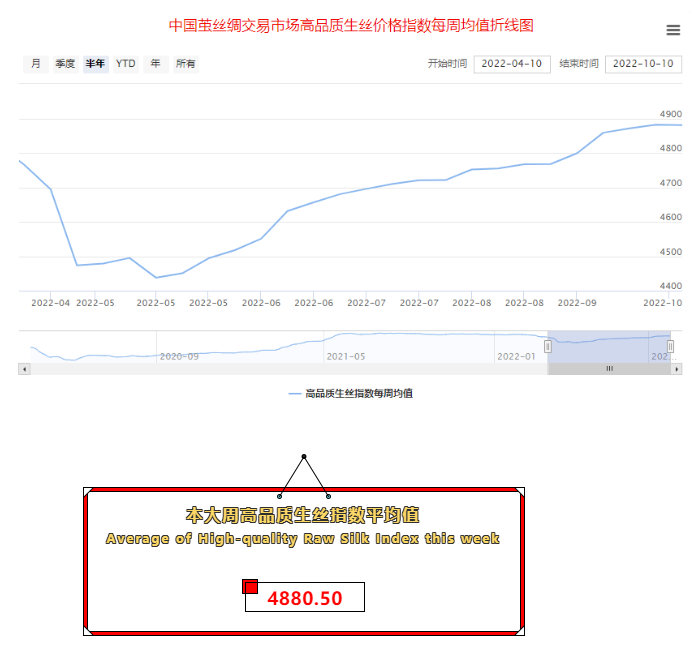This screenshot has height=647, width=692.
Task: Select the 月 (month) range button
Action: (36, 64)
